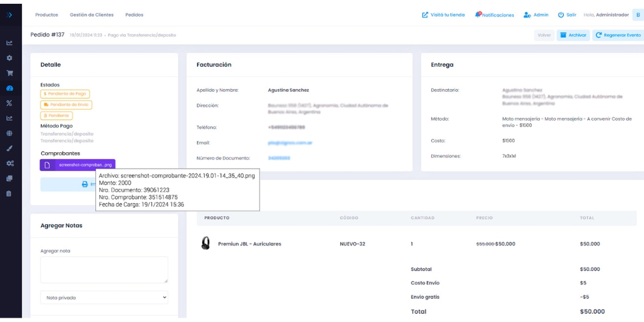Open the Notificaciones bell

[x=494, y=15]
